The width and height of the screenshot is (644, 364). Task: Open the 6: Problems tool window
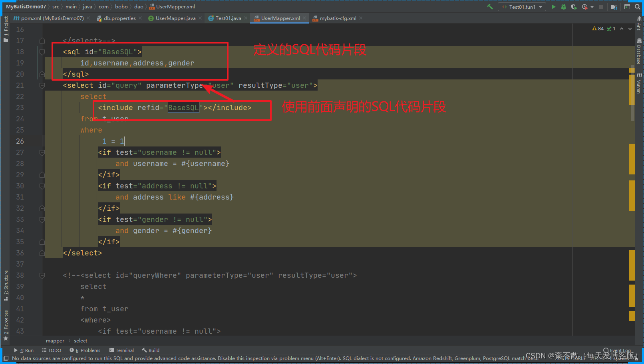85,350
